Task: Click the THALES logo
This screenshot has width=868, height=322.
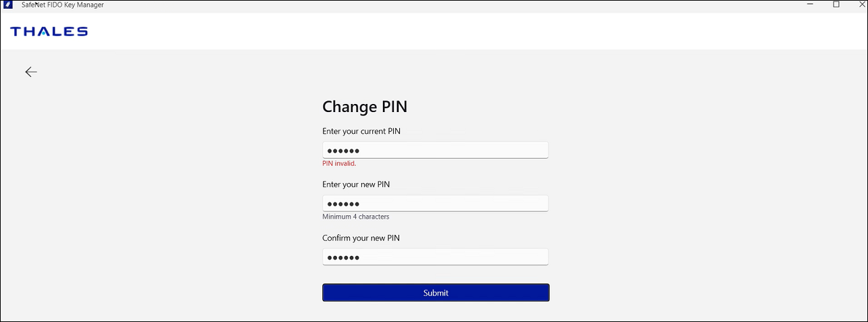Action: point(49,32)
